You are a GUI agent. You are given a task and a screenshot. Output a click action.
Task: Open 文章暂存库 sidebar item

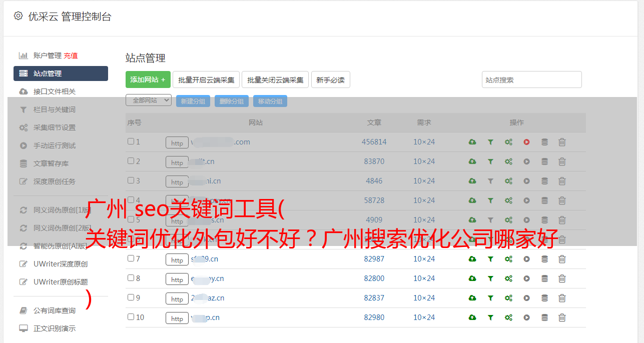tap(51, 163)
